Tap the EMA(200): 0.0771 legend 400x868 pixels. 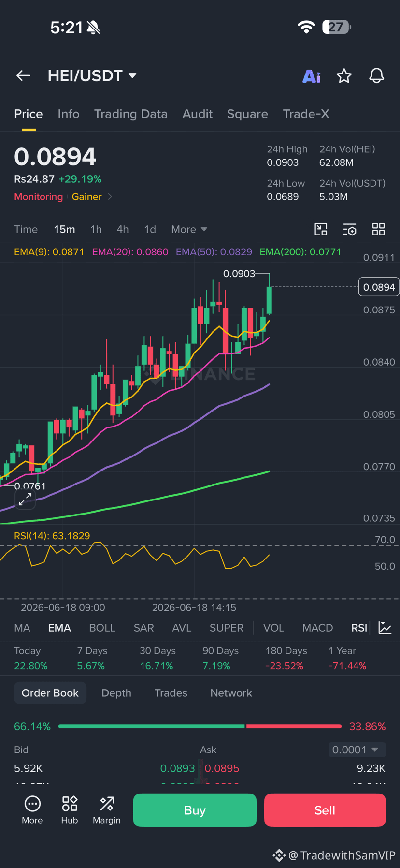point(300,252)
